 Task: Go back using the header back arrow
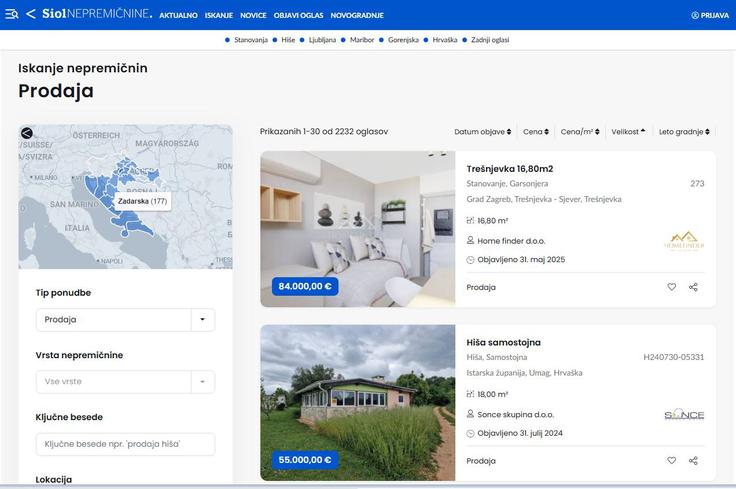pos(31,14)
